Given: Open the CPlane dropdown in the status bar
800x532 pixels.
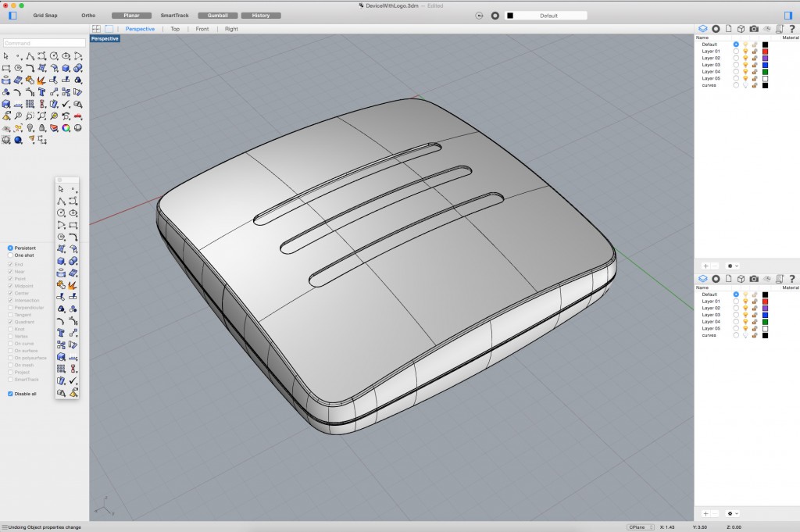Looking at the screenshot, I should pyautogui.click(x=641, y=527).
